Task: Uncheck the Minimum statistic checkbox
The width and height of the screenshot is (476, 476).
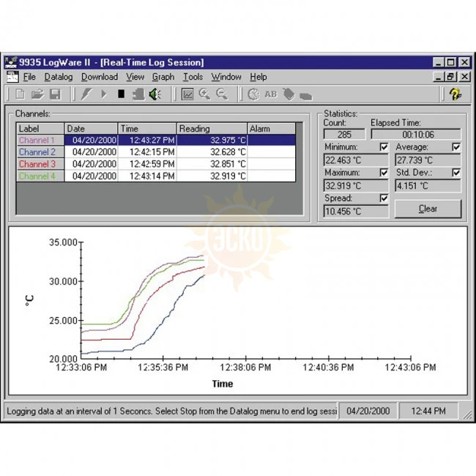Action: [x=384, y=147]
